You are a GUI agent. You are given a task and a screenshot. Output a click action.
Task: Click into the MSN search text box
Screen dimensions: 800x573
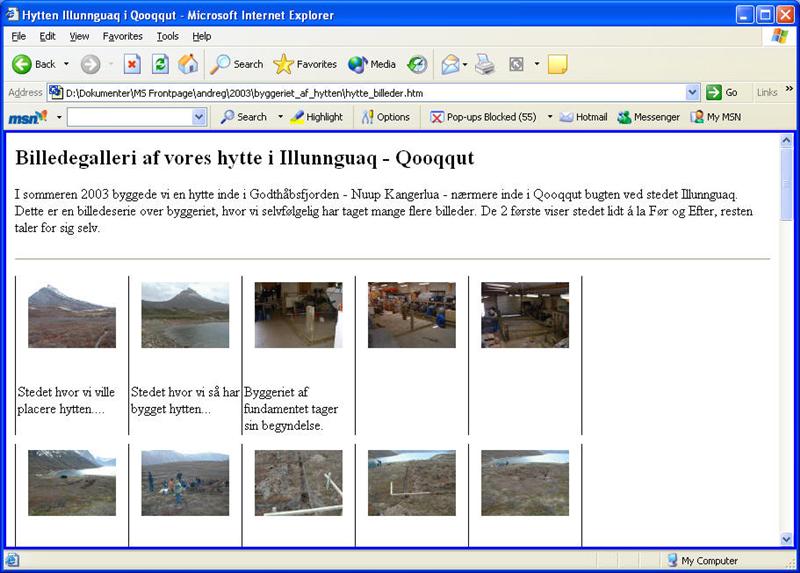(130, 117)
